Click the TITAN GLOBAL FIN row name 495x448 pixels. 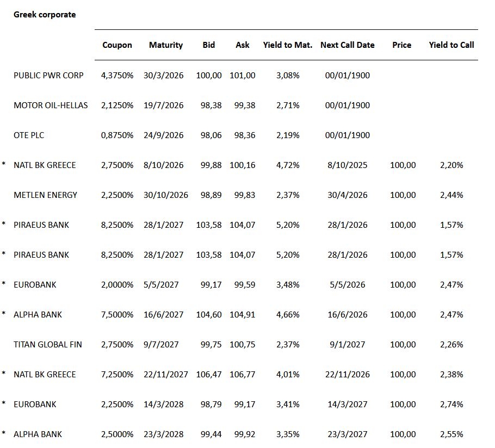[x=48, y=345]
